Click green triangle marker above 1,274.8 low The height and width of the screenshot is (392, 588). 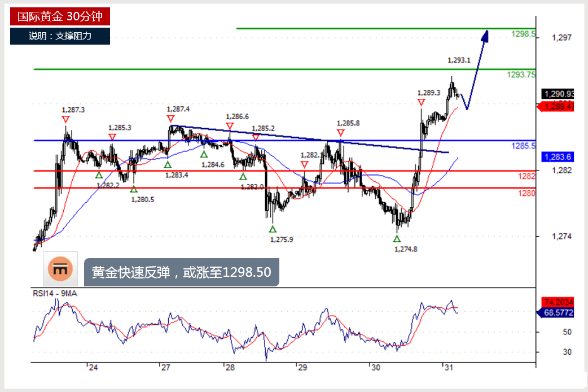coord(397,239)
